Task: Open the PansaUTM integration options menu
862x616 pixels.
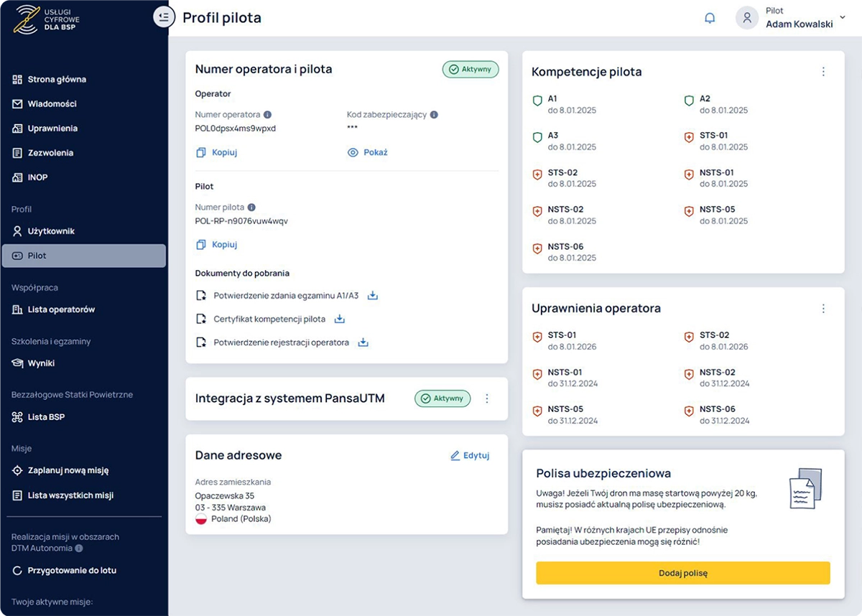Action: pos(487,398)
